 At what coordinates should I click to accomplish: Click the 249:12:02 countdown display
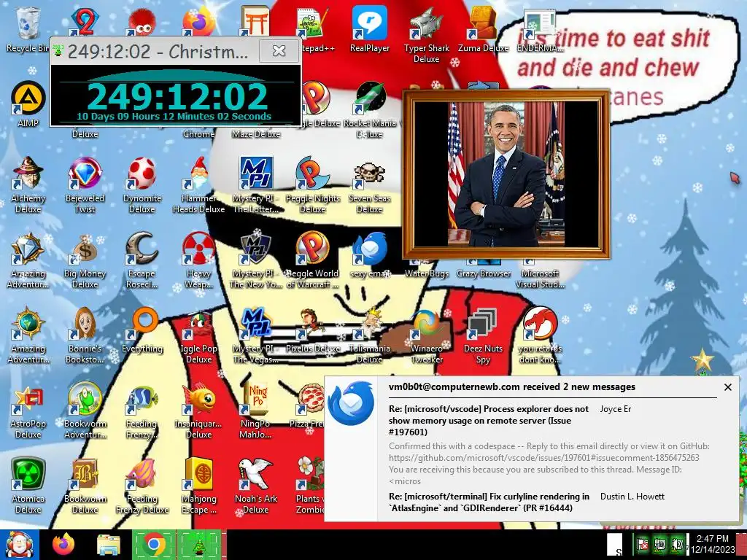point(177,97)
